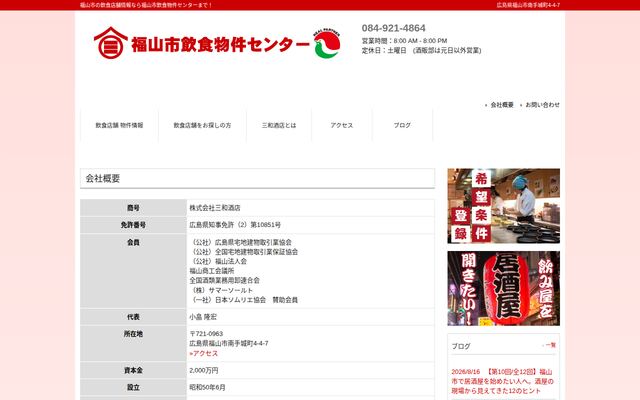This screenshot has width=640, height=400.
Task: Select top bar address text at right
Action: click(x=528, y=5)
